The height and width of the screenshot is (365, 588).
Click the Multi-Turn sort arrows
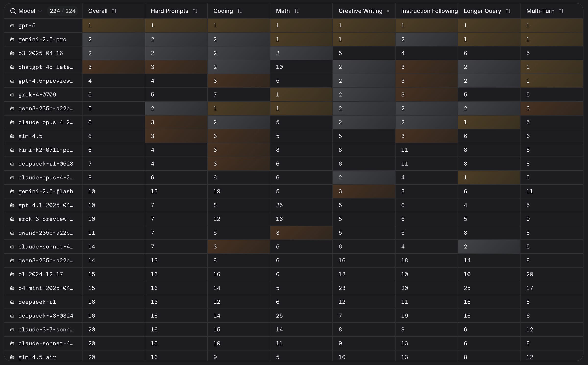(x=561, y=11)
